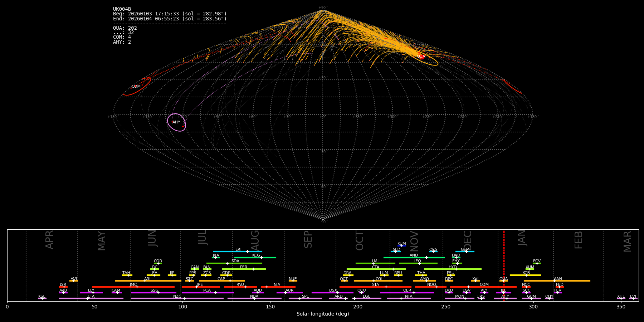Click the red dashed current-date line
Image resolution: width=644 pixels, height=322 pixels.
504,265
